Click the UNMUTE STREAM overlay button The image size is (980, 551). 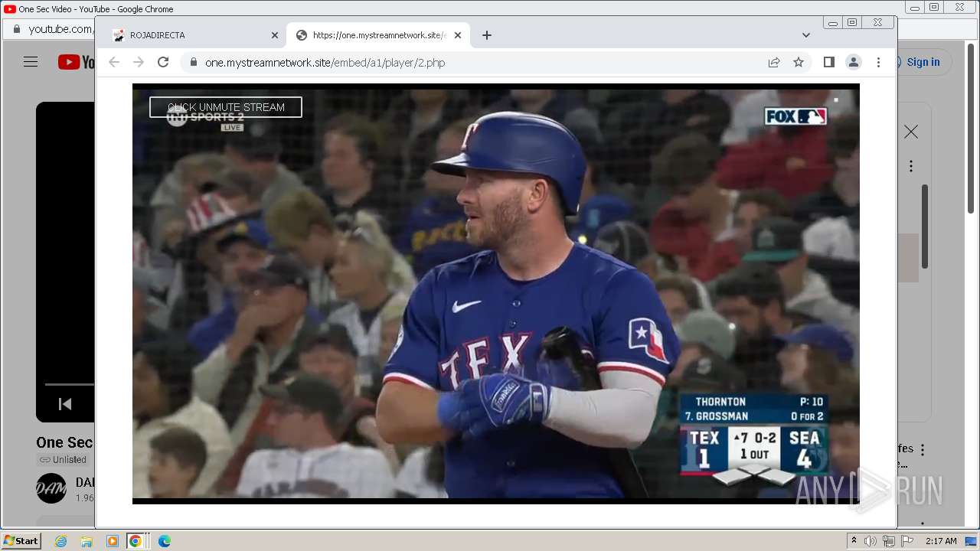tap(226, 107)
